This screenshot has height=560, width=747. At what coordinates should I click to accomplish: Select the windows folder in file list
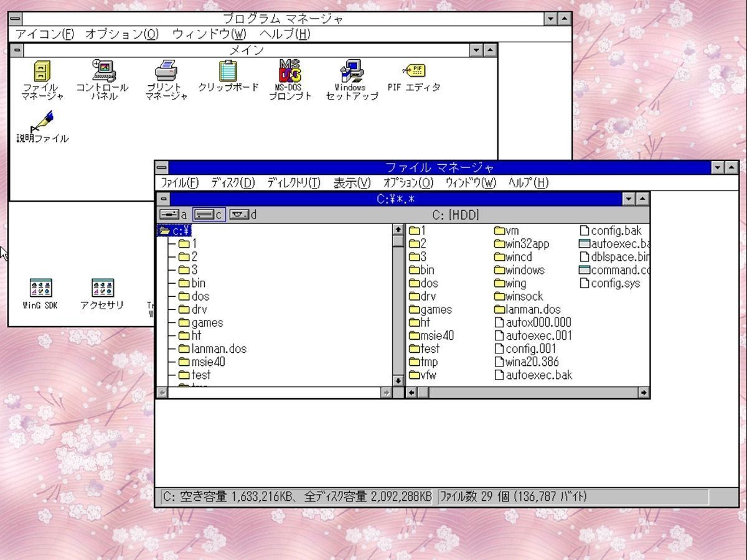pos(519,270)
